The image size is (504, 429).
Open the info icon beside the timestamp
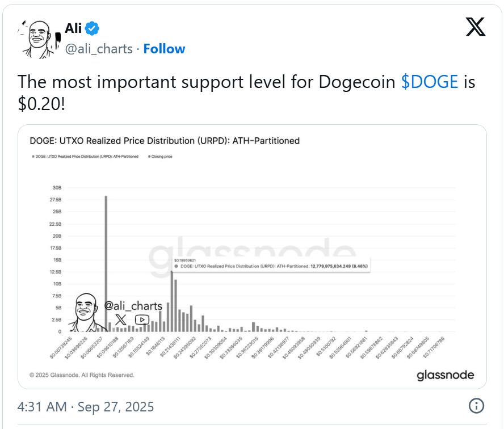pos(477,406)
